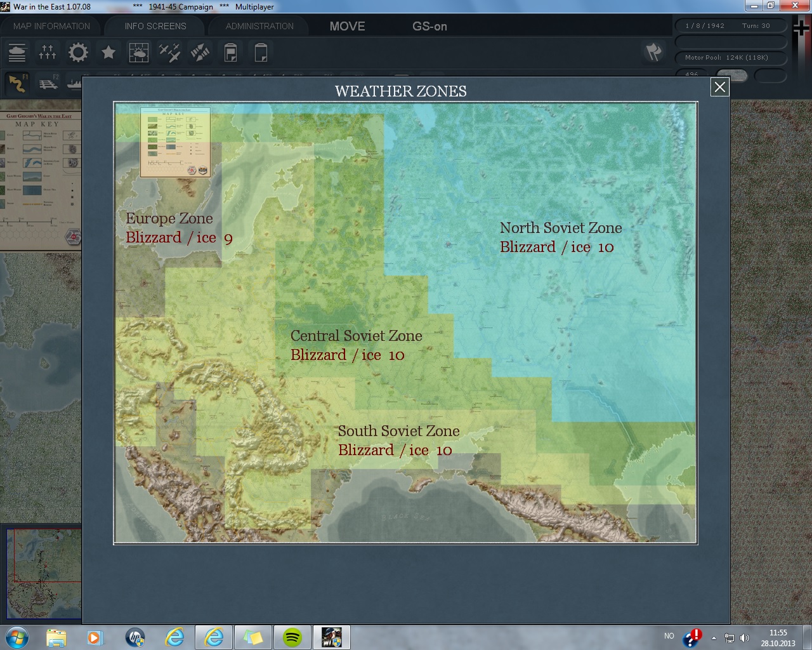Click the MOVE mode label
The height and width of the screenshot is (650, 812).
(x=348, y=27)
